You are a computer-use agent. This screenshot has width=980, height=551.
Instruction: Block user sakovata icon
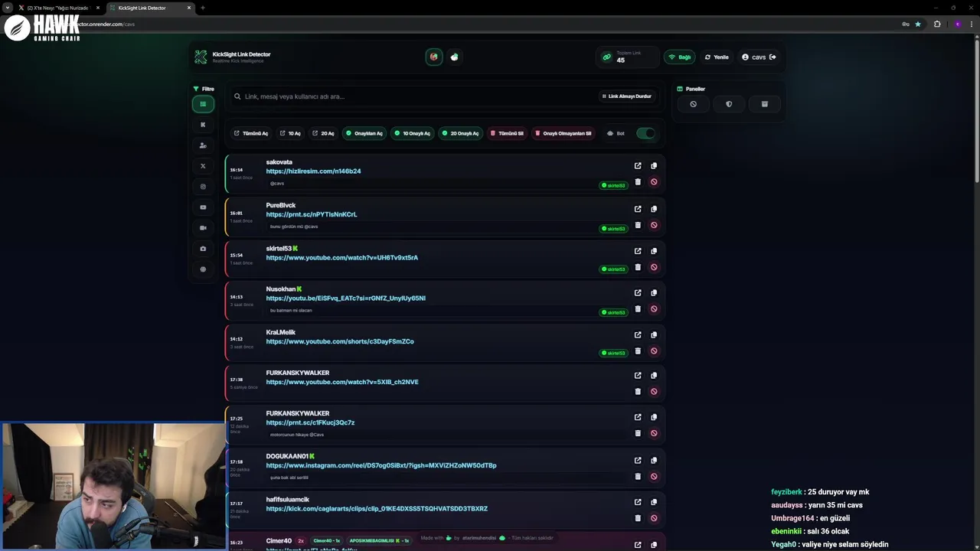pyautogui.click(x=654, y=182)
